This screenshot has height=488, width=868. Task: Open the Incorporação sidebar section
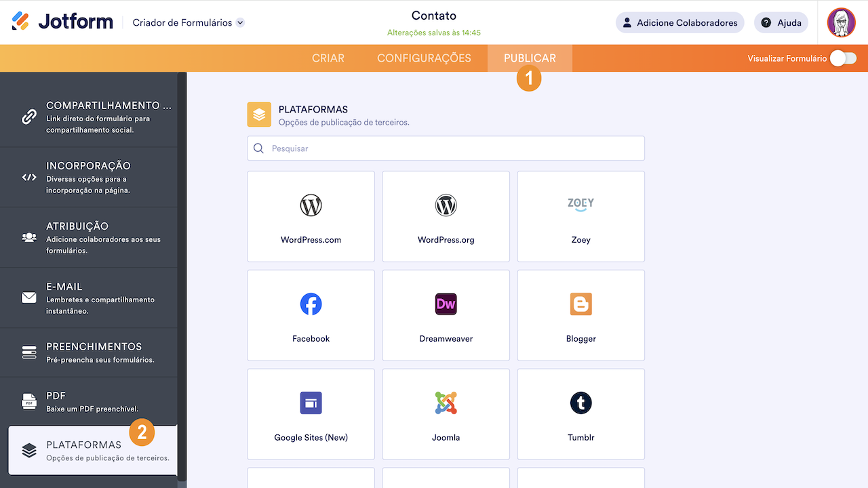coord(89,177)
